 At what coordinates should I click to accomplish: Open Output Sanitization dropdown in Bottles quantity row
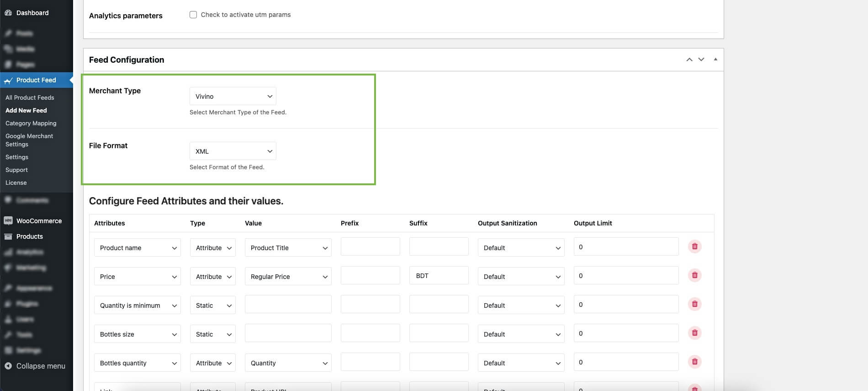(521, 363)
